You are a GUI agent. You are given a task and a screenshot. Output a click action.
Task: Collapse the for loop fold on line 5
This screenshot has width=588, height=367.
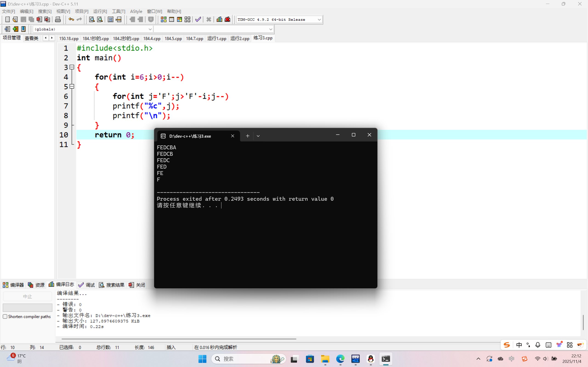(x=72, y=86)
